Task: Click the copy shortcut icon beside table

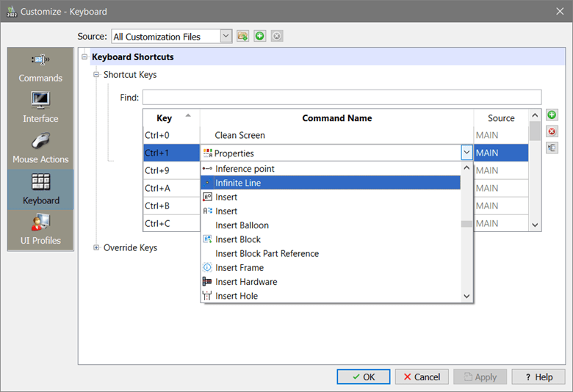Action: pos(552,148)
